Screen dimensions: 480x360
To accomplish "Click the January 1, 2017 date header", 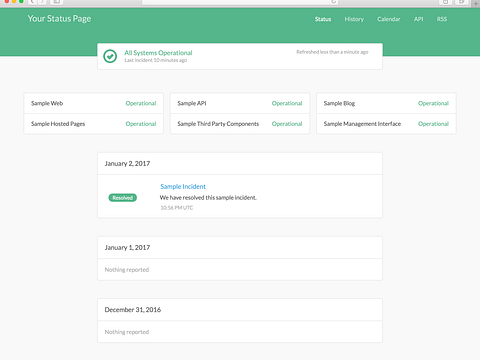I will 127,248.
